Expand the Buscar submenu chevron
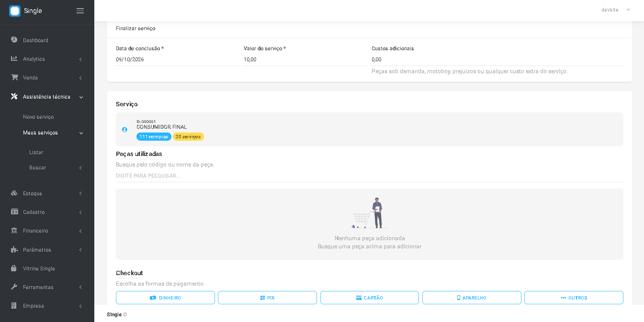This screenshot has height=322, width=644. pos(80,168)
